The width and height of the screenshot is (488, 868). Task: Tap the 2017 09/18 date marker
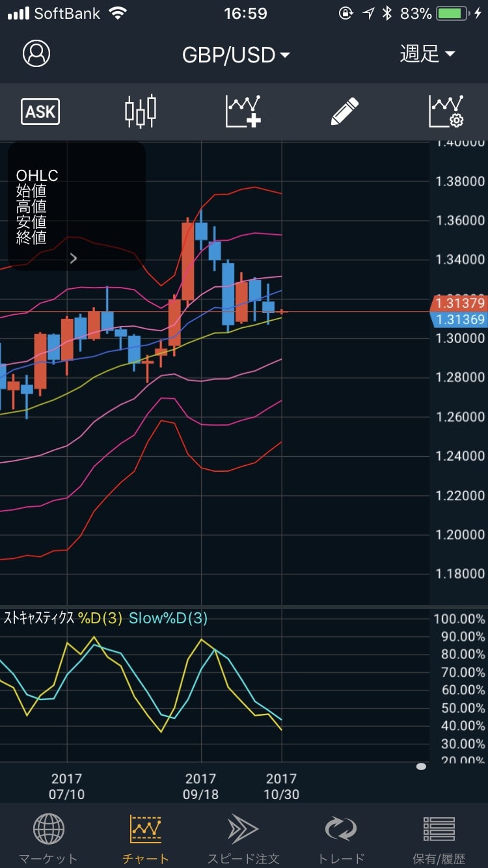click(x=201, y=786)
